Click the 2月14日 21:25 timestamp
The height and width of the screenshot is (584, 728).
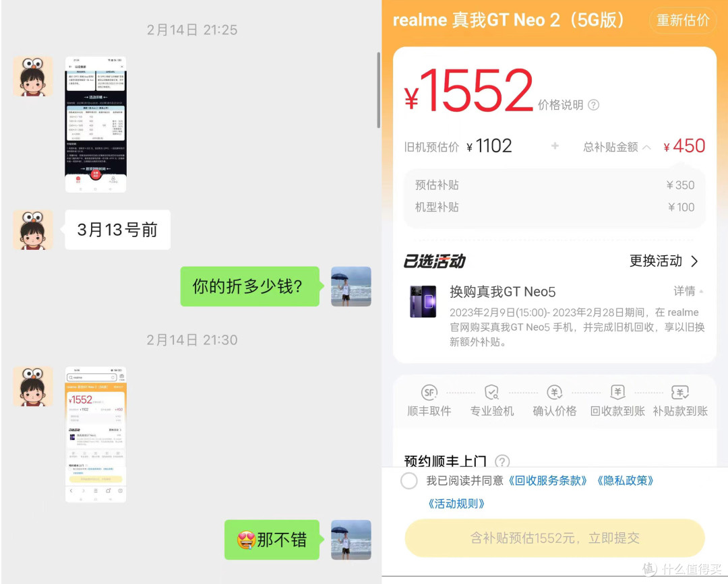click(192, 30)
